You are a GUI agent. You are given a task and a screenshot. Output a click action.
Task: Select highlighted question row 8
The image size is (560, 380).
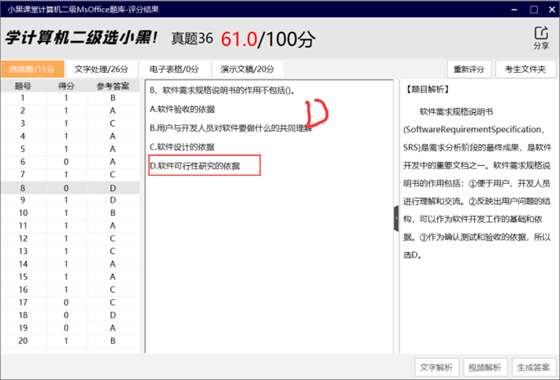(70, 188)
